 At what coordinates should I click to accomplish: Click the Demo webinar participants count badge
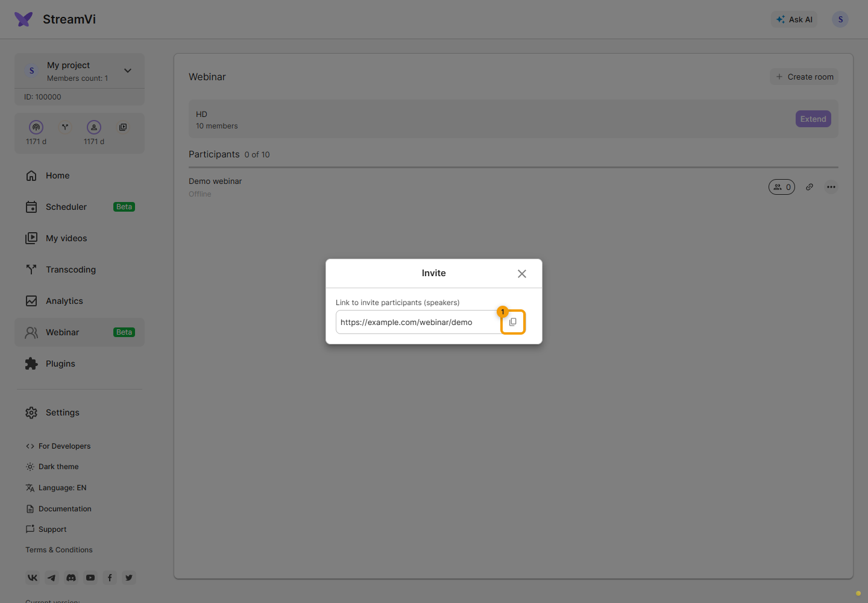pos(782,187)
